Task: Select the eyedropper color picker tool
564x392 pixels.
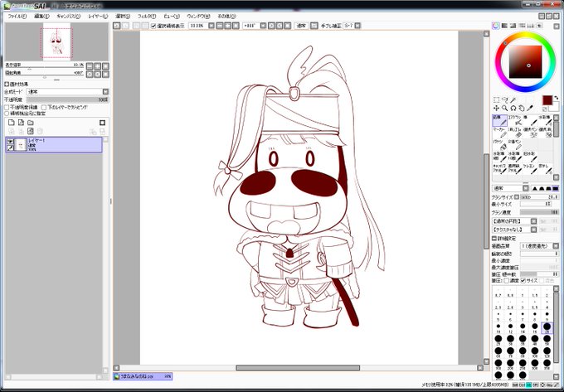Action: click(530, 108)
